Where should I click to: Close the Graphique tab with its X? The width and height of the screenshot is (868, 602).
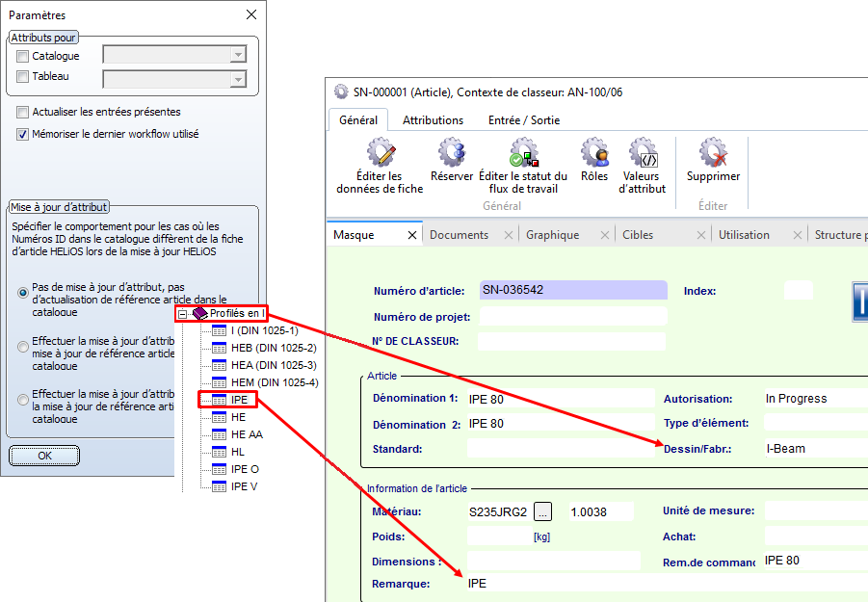point(604,235)
